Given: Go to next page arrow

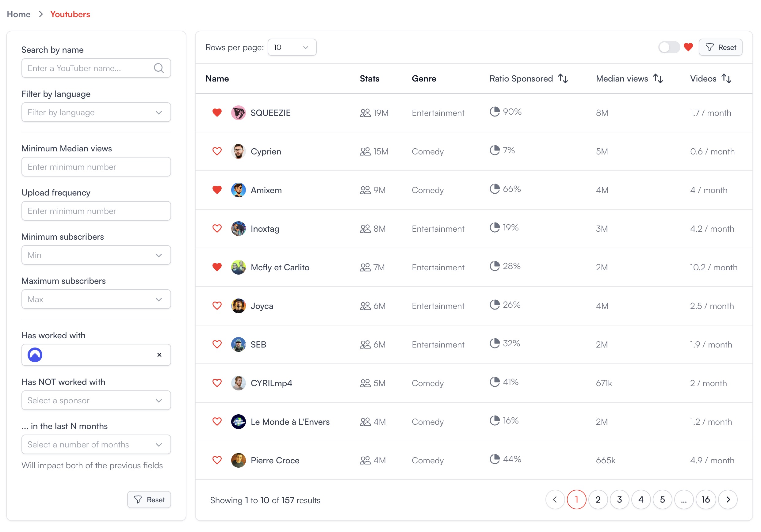Looking at the screenshot, I should [x=728, y=500].
